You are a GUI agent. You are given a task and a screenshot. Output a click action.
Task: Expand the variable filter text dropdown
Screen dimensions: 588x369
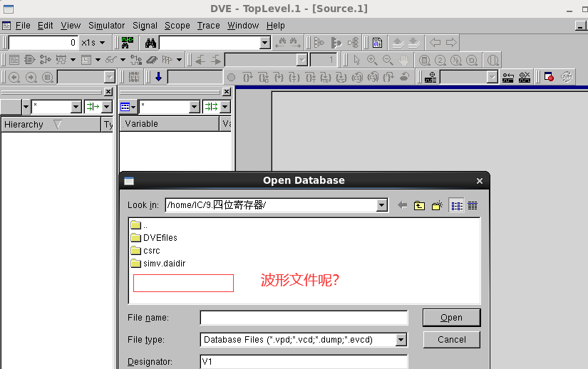(194, 107)
